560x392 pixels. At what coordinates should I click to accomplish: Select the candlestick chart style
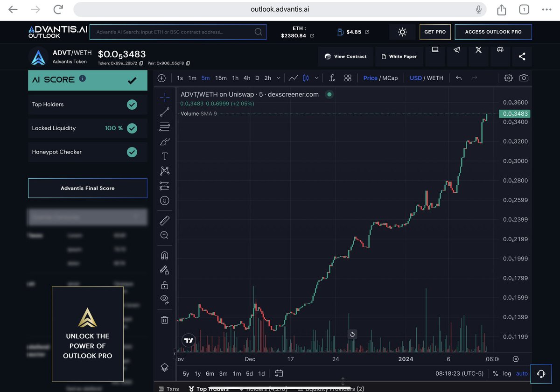[306, 78]
